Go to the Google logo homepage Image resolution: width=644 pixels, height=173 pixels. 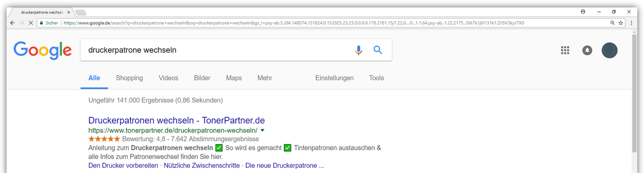pos(43,51)
